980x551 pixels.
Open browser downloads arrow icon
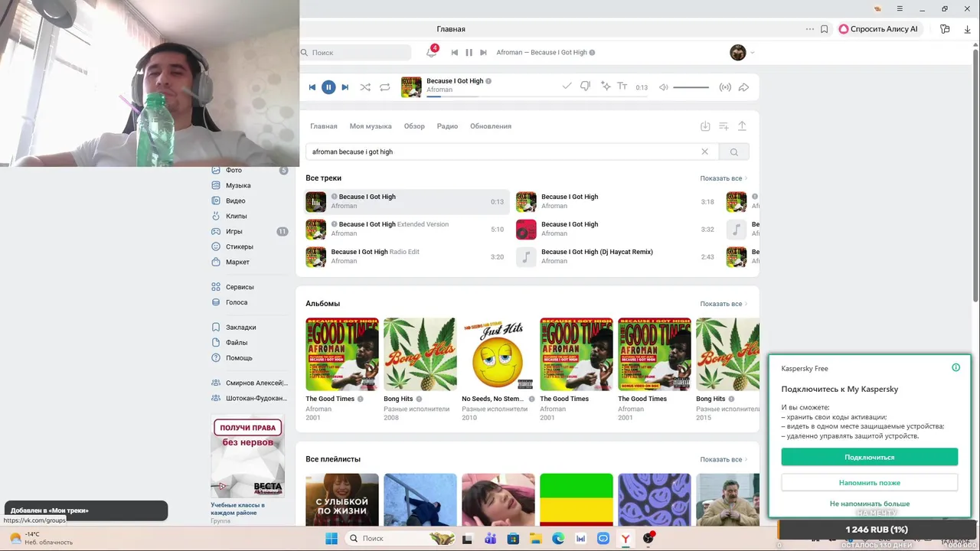968,29
